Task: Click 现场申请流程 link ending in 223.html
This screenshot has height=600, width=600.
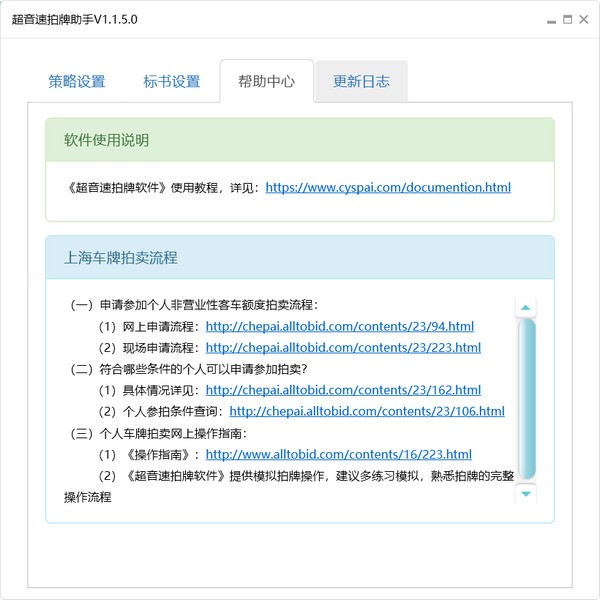Action: pyautogui.click(x=343, y=348)
